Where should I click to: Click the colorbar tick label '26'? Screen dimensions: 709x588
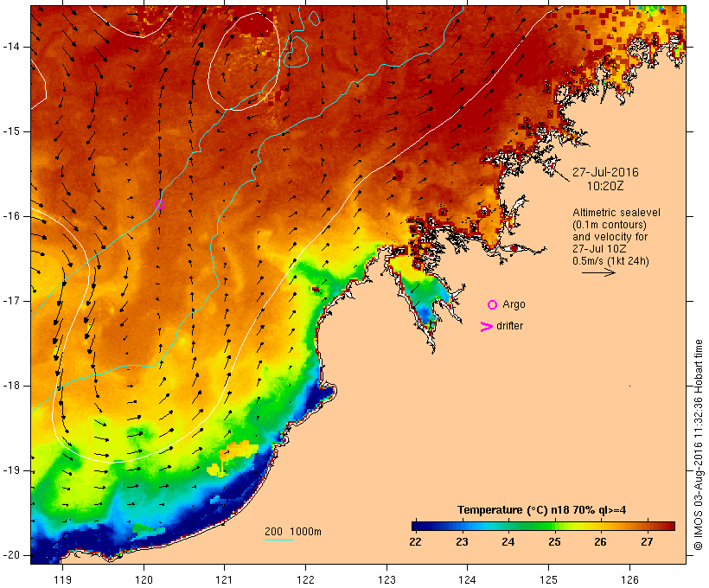(x=600, y=542)
